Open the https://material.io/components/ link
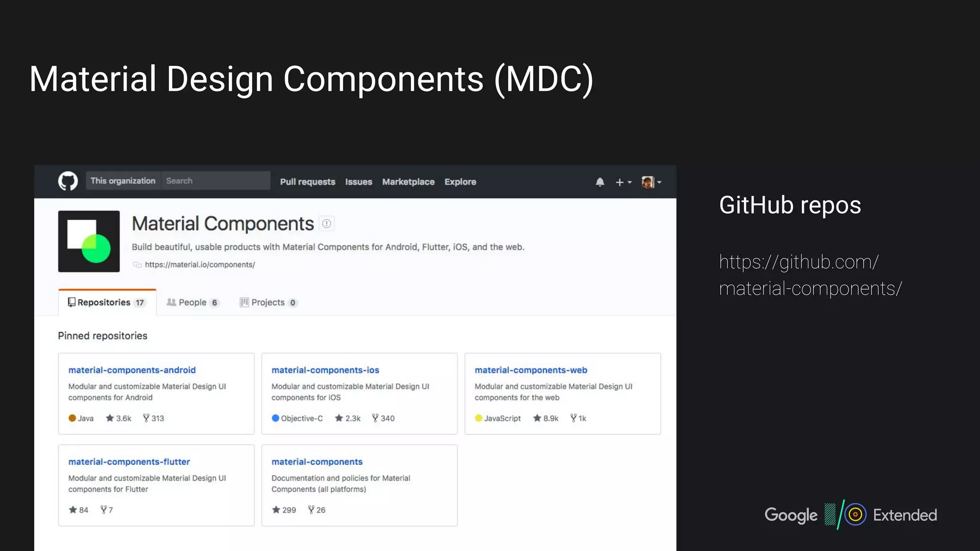 (x=200, y=264)
